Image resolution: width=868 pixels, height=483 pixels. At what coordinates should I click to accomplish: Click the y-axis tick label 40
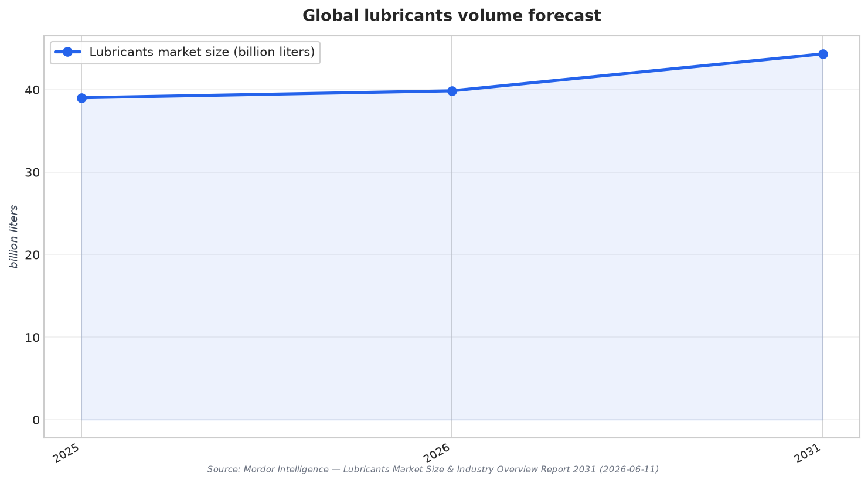pos(33,90)
